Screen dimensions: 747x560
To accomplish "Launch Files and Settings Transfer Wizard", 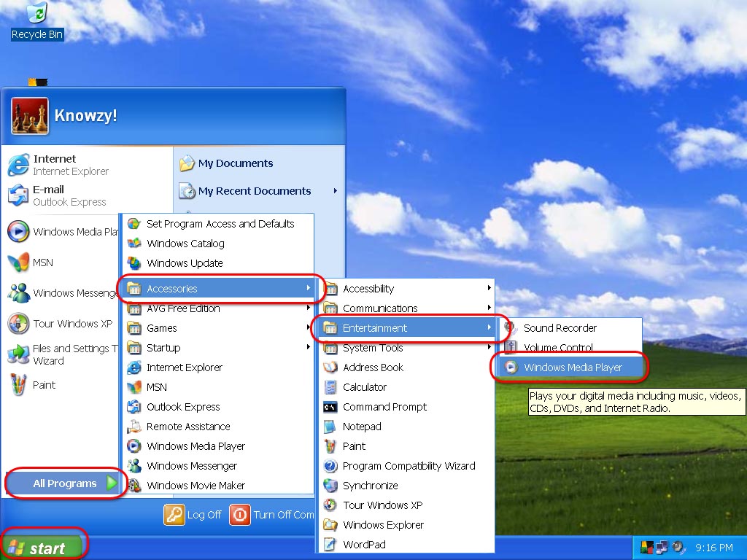I will tap(62, 354).
